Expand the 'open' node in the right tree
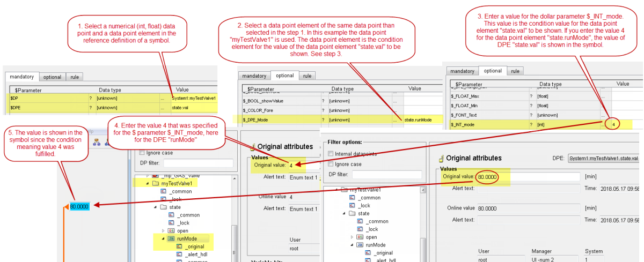Image resolution: width=644 pixels, height=262 pixels. [352, 237]
